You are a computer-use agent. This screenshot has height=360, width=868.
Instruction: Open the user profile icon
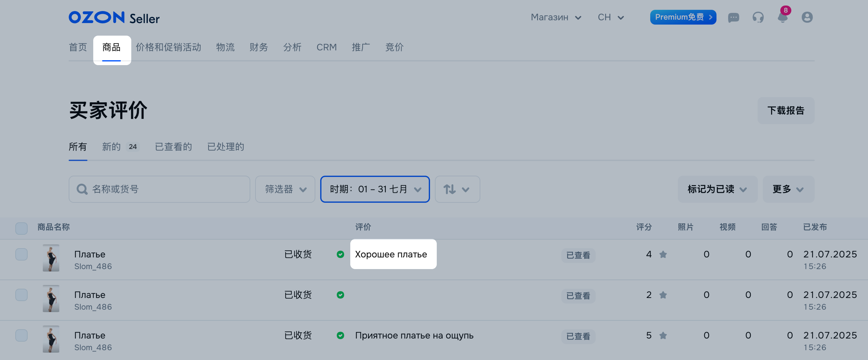pos(807,17)
